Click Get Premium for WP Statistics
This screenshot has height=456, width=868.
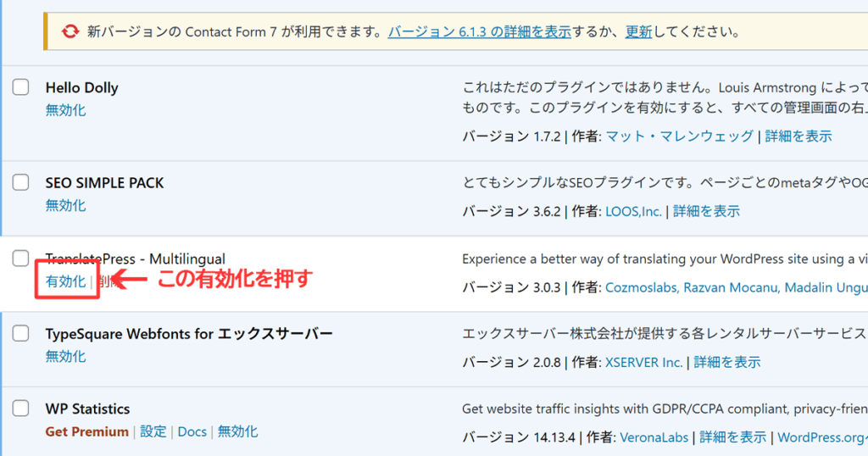[x=86, y=431]
